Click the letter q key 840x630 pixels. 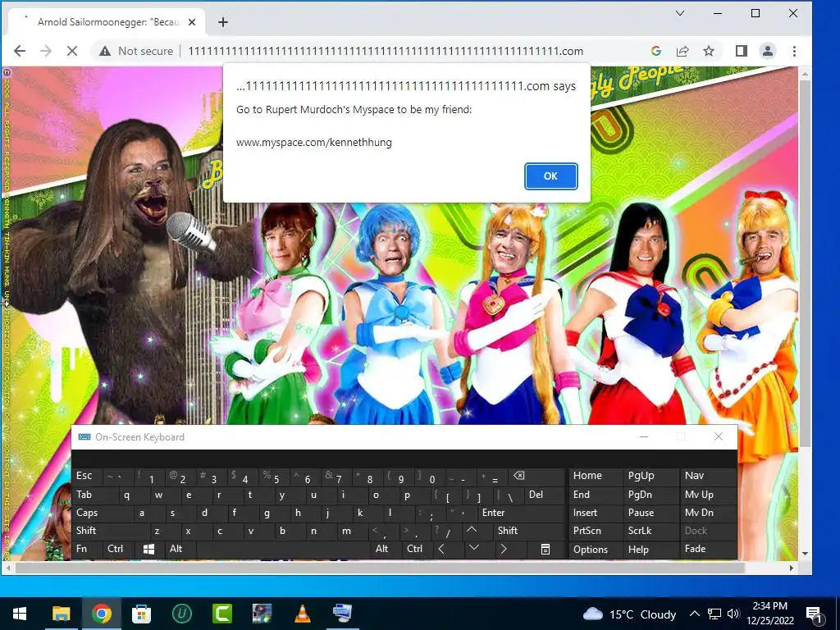pos(127,495)
